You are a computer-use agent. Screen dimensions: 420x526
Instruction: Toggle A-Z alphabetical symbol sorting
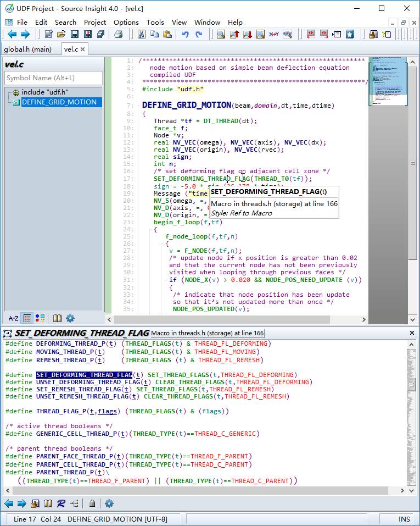coord(13,318)
